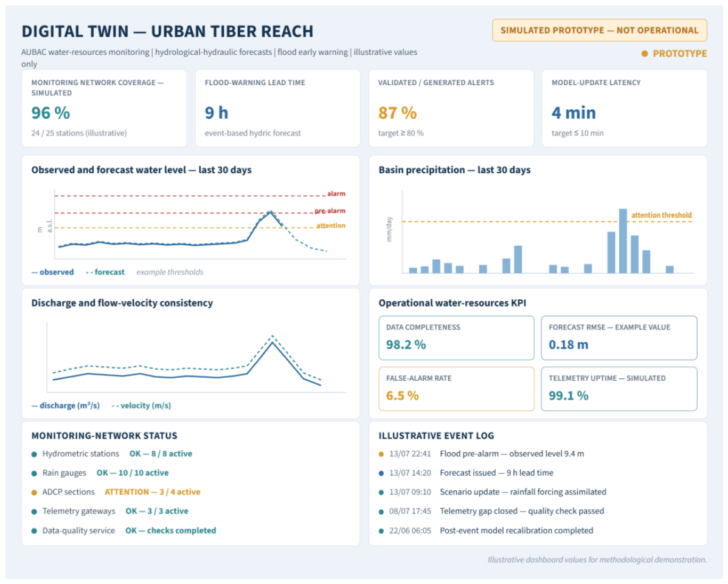Viewport: 728px width, 584px height.
Task: Click the orange dot beside the PROTOTYPE label
Action: (645, 54)
